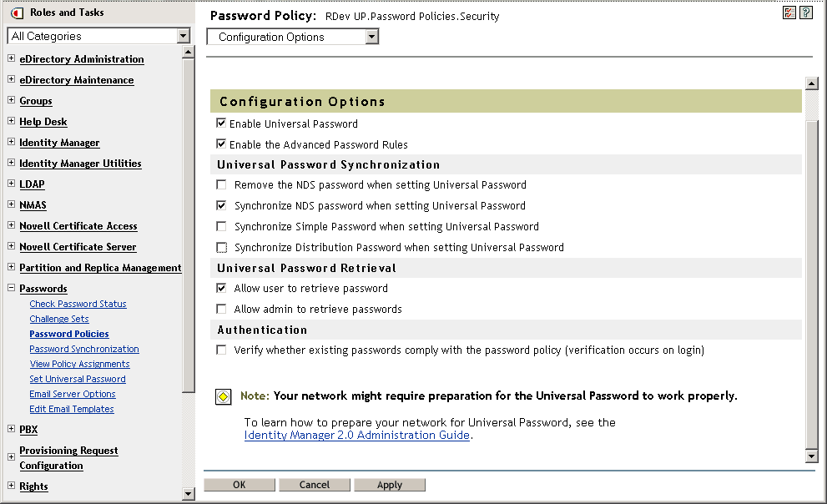The width and height of the screenshot is (827, 504).
Task: Enable Remove the NDS password when setting Universal Password
Action: (221, 184)
